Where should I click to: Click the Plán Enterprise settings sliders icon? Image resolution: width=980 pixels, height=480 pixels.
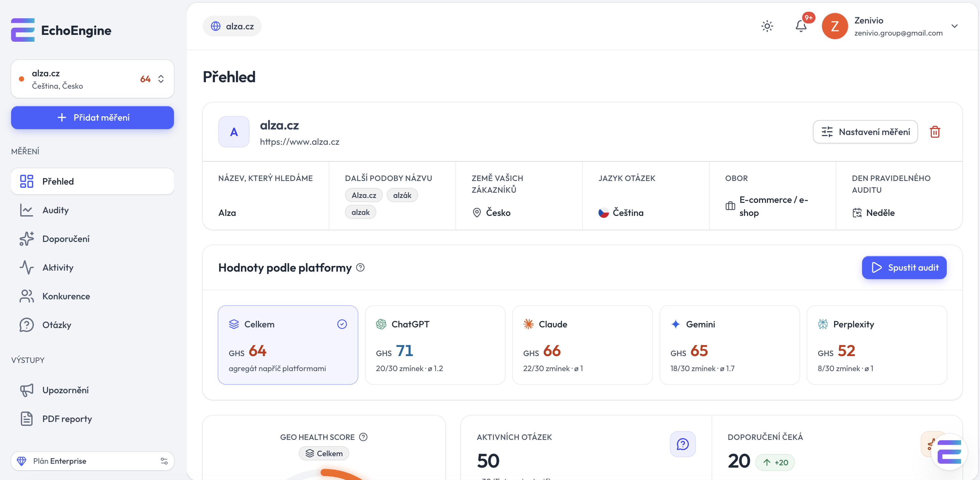(164, 461)
